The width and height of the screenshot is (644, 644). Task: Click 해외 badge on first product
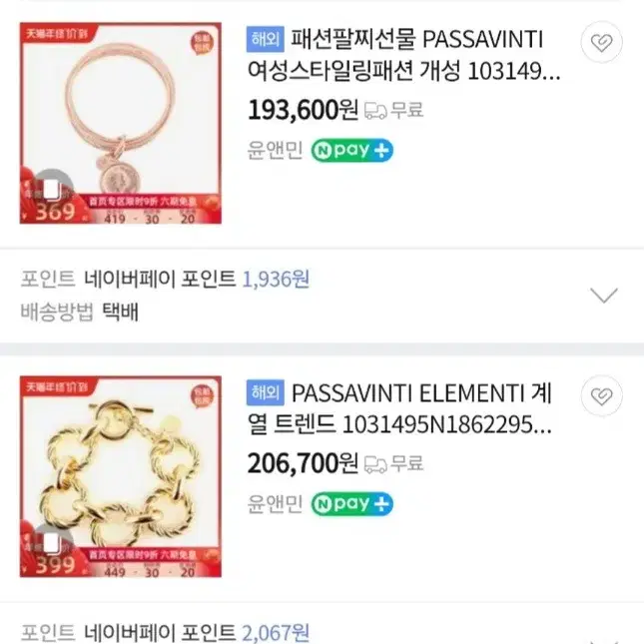266,39
